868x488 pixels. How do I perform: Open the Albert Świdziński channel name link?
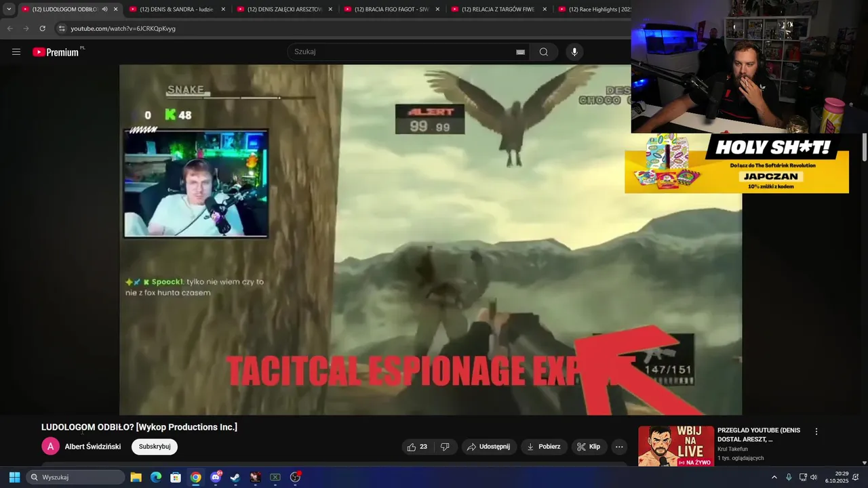coord(93,447)
